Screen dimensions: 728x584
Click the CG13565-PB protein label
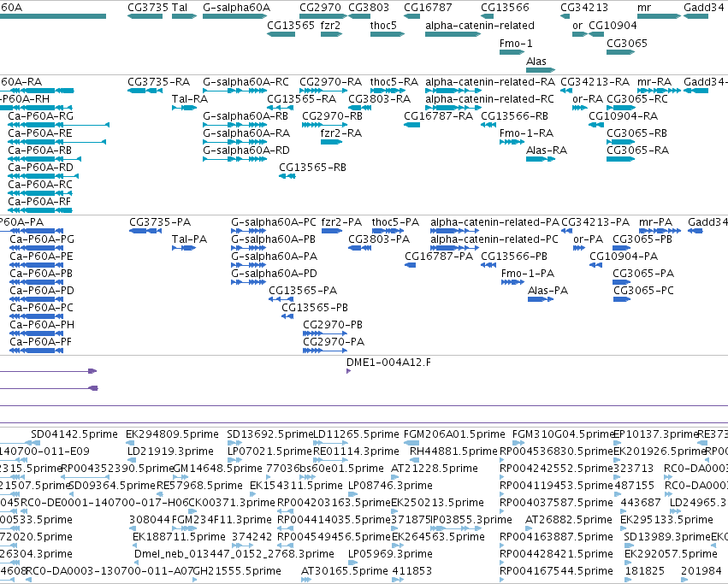click(316, 308)
